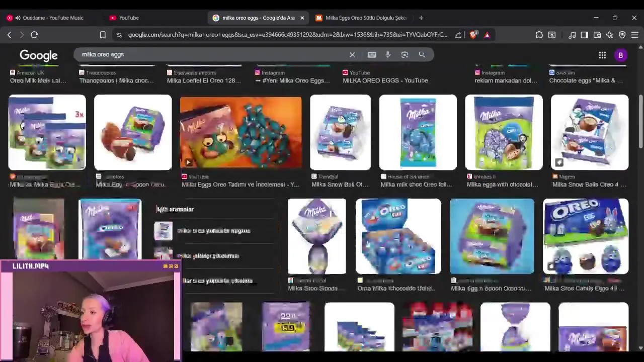The width and height of the screenshot is (644, 362).
Task: Open the Brave Wallet icon
Action: (x=597, y=35)
